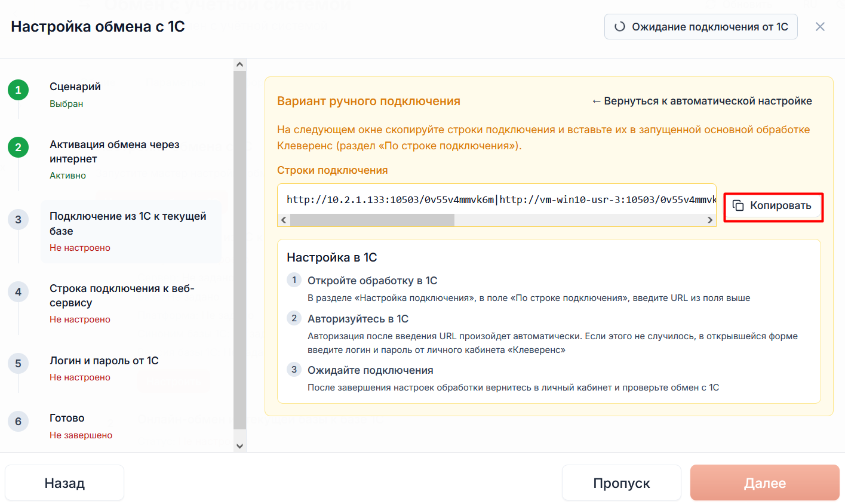
Task: Click the Пропуск button
Action: pyautogui.click(x=622, y=483)
